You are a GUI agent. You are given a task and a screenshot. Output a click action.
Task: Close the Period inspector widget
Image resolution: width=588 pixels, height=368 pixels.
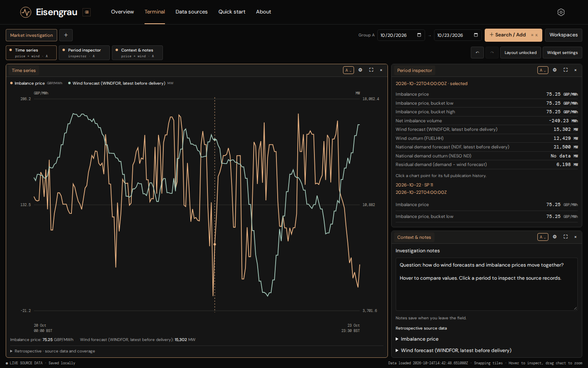click(576, 70)
